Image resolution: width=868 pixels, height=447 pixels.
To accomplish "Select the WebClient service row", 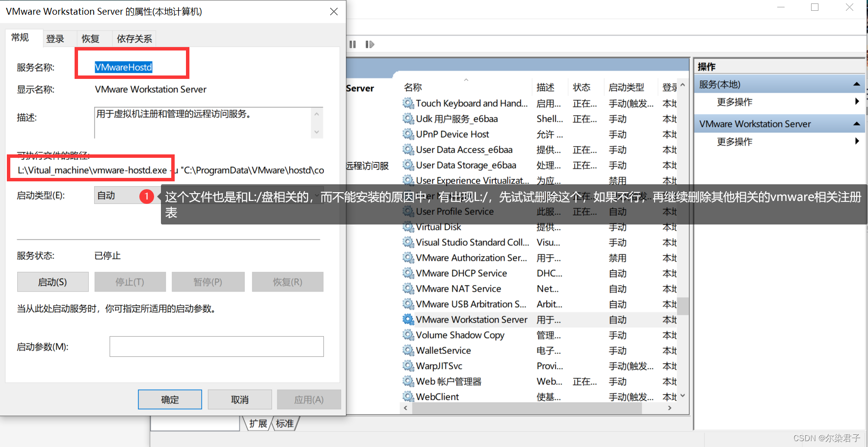I will 539,397.
